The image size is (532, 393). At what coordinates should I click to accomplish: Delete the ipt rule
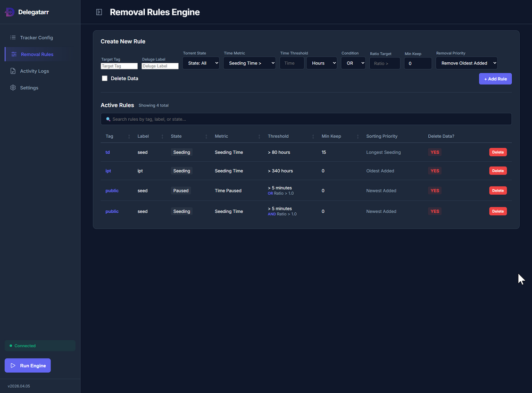pyautogui.click(x=498, y=171)
